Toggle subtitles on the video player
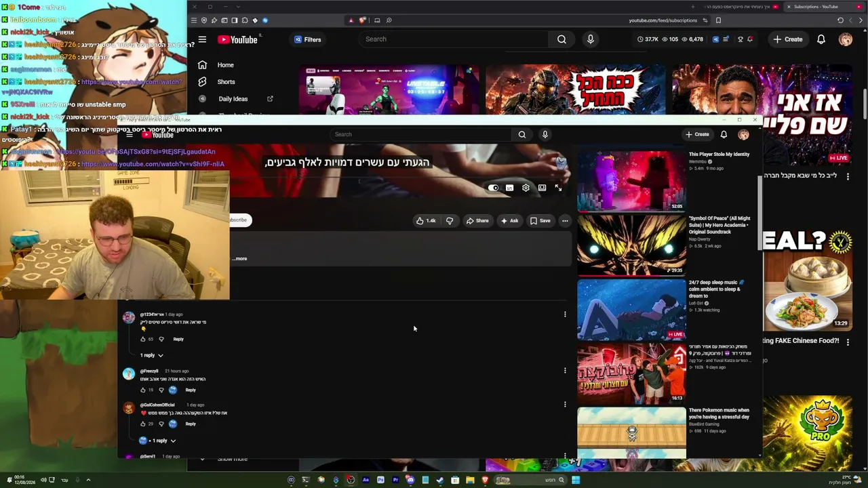 click(x=509, y=188)
